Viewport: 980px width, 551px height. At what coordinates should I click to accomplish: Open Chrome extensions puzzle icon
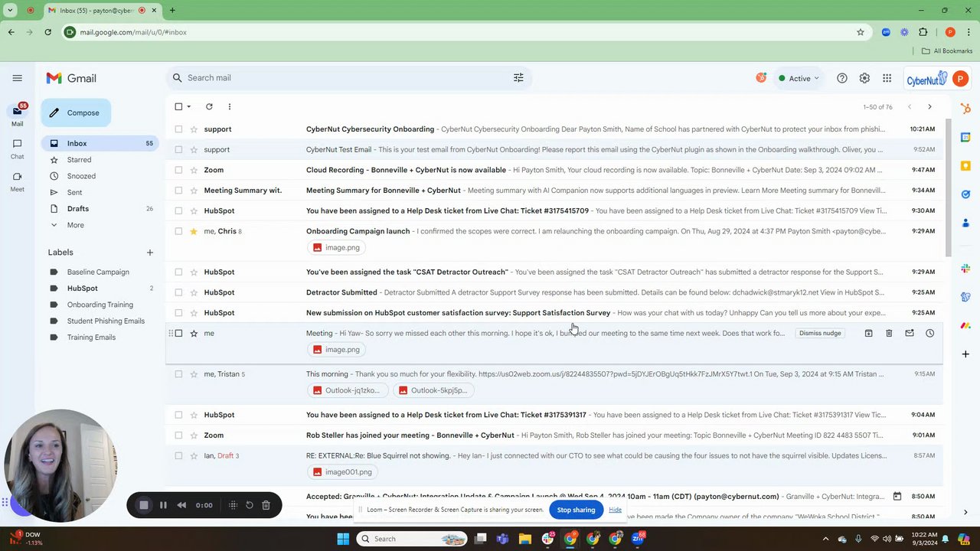coord(923,32)
